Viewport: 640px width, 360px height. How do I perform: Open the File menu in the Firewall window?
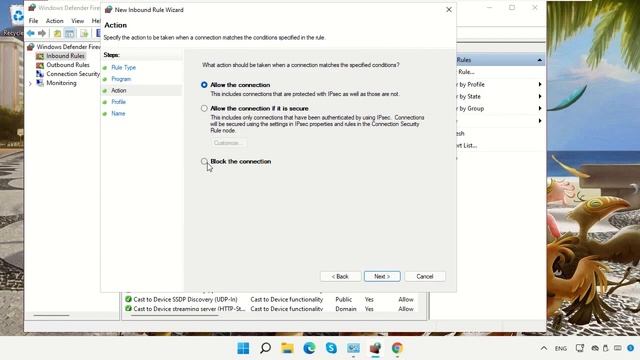[33, 21]
